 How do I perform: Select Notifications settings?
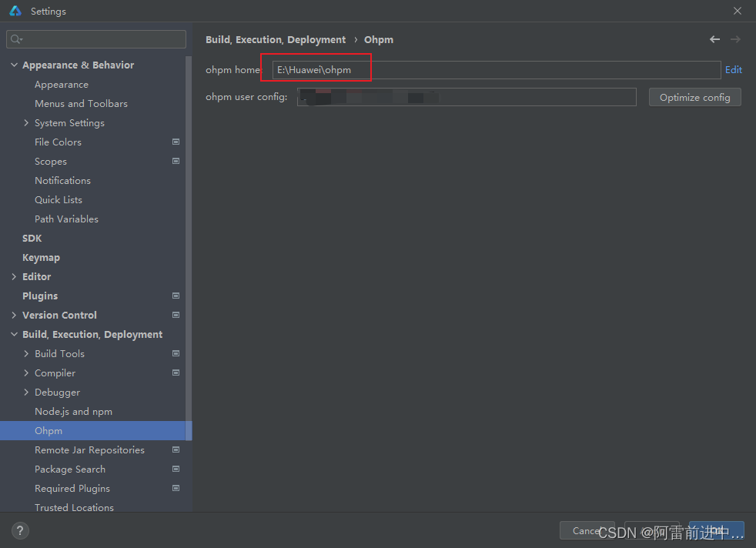62,181
